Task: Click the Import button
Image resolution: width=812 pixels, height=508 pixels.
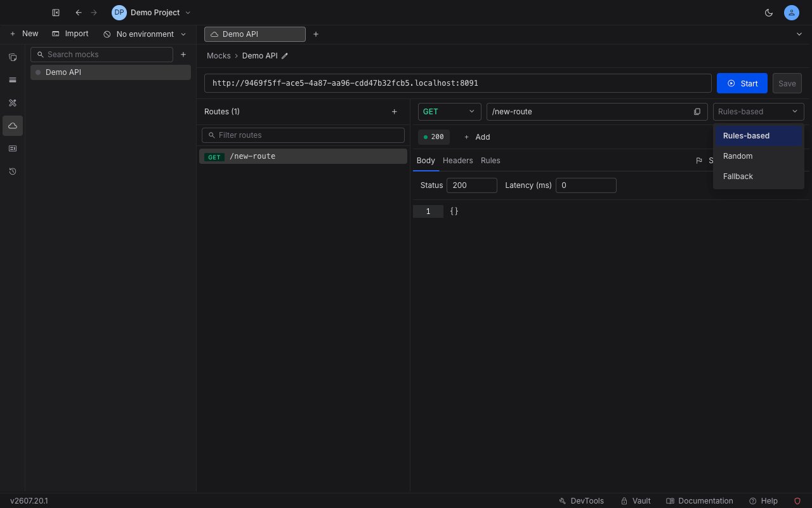Action: [x=70, y=34]
